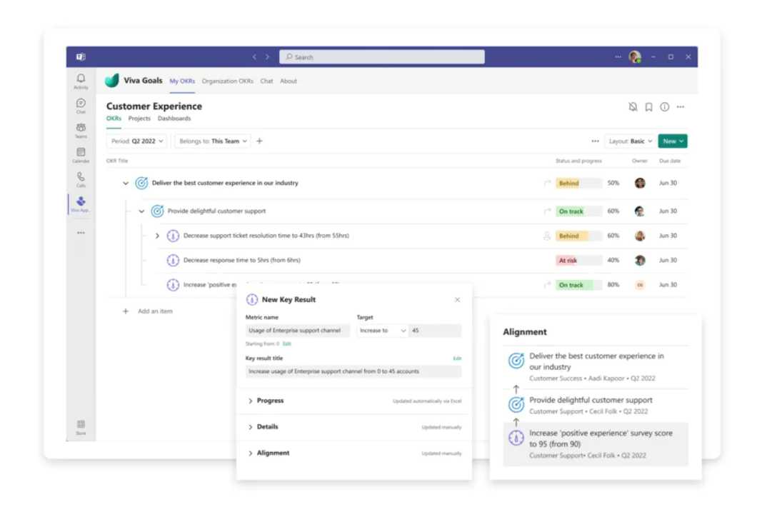The width and height of the screenshot is (772, 532).
Task: Switch to Organization OKRs tab
Action: click(x=228, y=81)
